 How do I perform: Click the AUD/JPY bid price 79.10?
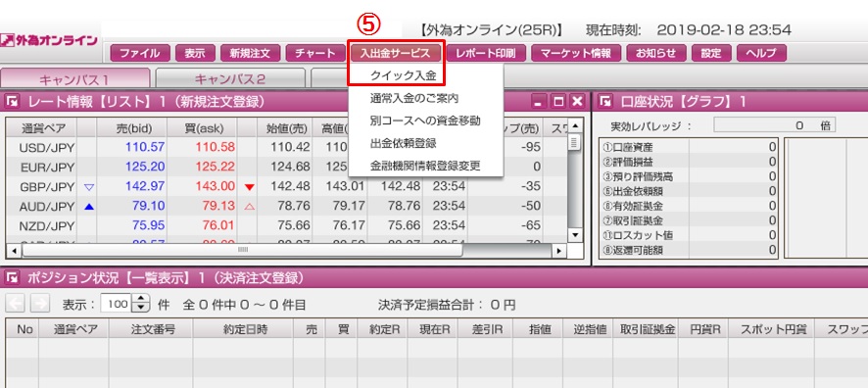coord(148,206)
